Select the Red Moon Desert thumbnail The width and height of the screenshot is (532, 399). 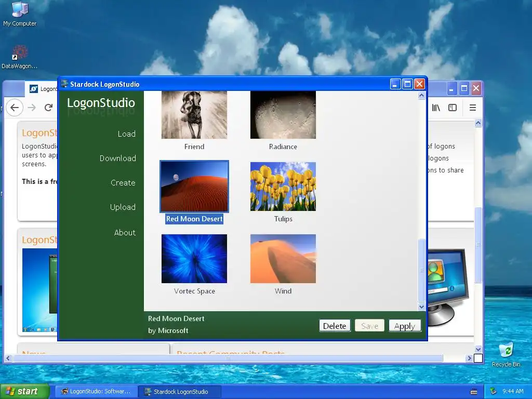pos(194,187)
